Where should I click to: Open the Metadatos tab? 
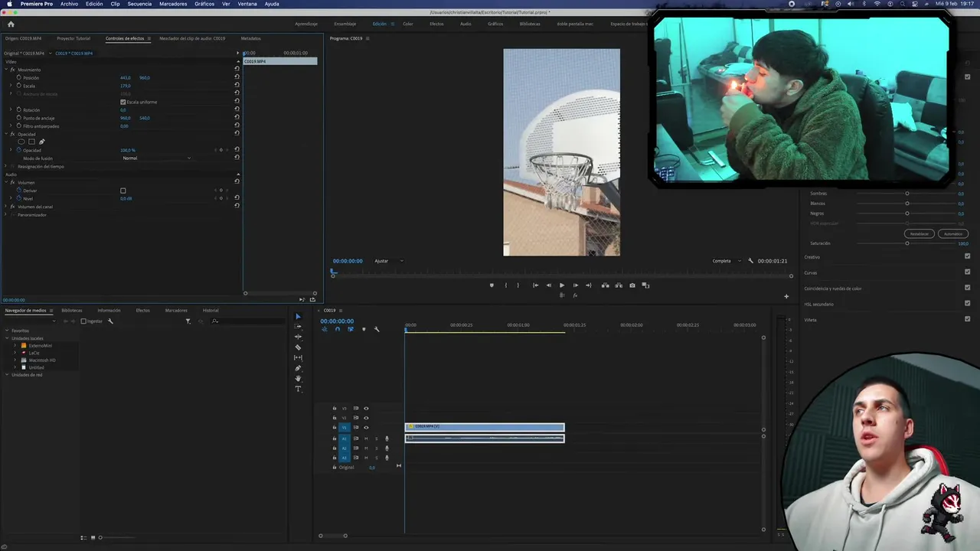(250, 38)
